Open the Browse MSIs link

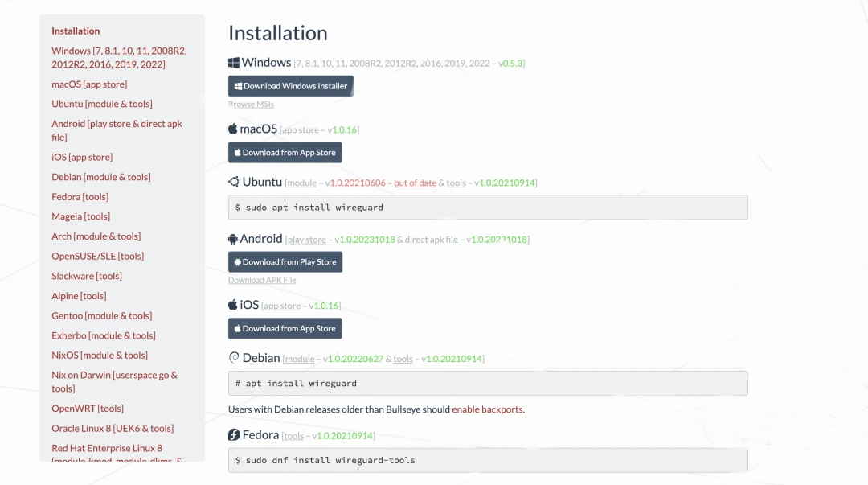point(251,105)
